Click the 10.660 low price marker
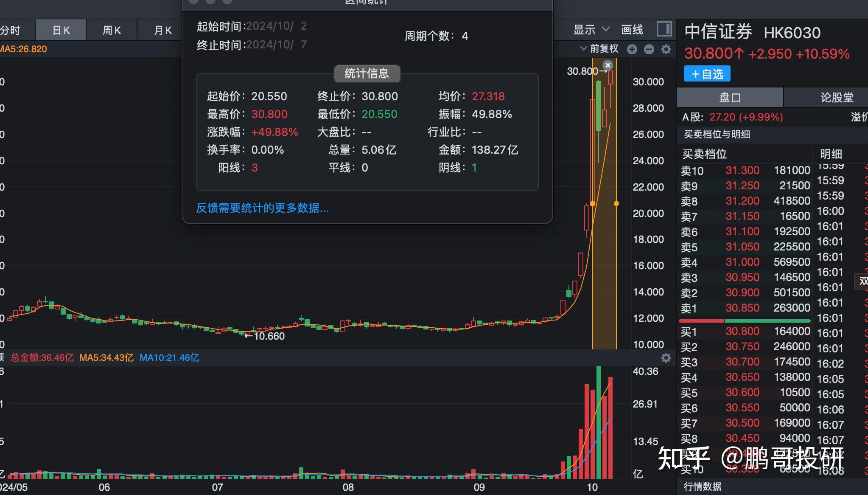 (264, 336)
